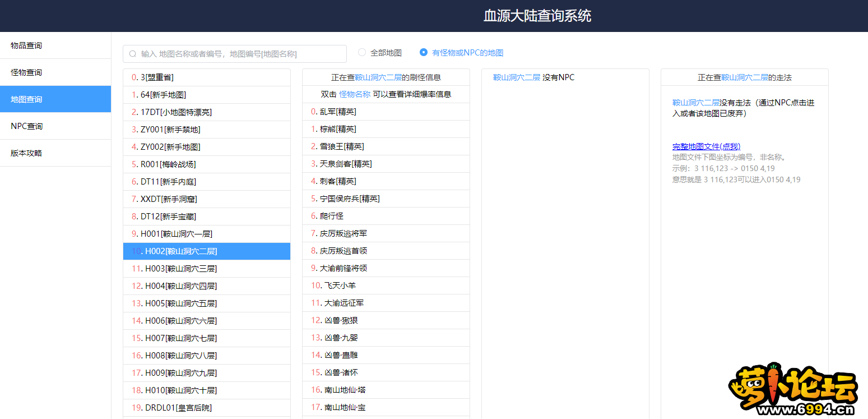The width and height of the screenshot is (868, 419).
Task: Select map H003[鞍山洞穴三层]
Action: pyautogui.click(x=207, y=269)
